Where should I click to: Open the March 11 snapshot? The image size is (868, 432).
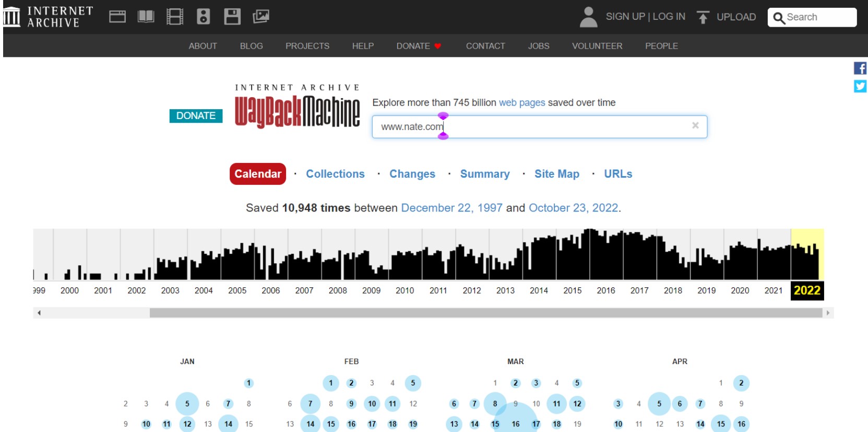point(557,404)
